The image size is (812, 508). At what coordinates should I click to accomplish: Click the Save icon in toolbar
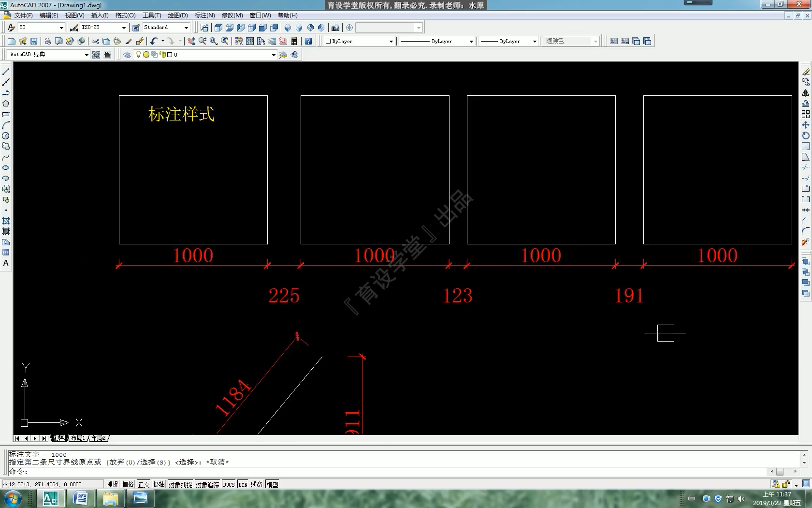tap(34, 41)
